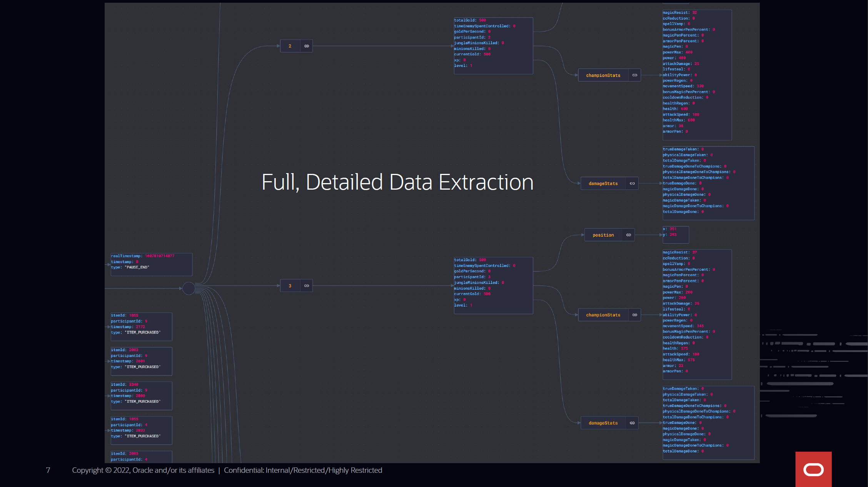The image size is (868, 487).
Task: Select the upper championStats node label
Action: point(603,75)
